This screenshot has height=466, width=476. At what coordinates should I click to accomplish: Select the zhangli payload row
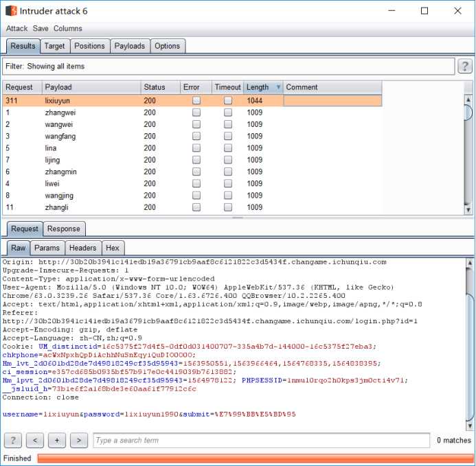(192, 207)
